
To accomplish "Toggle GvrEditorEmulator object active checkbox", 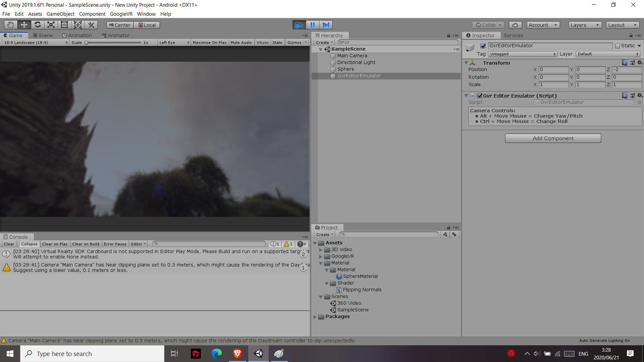I will 483,46.
